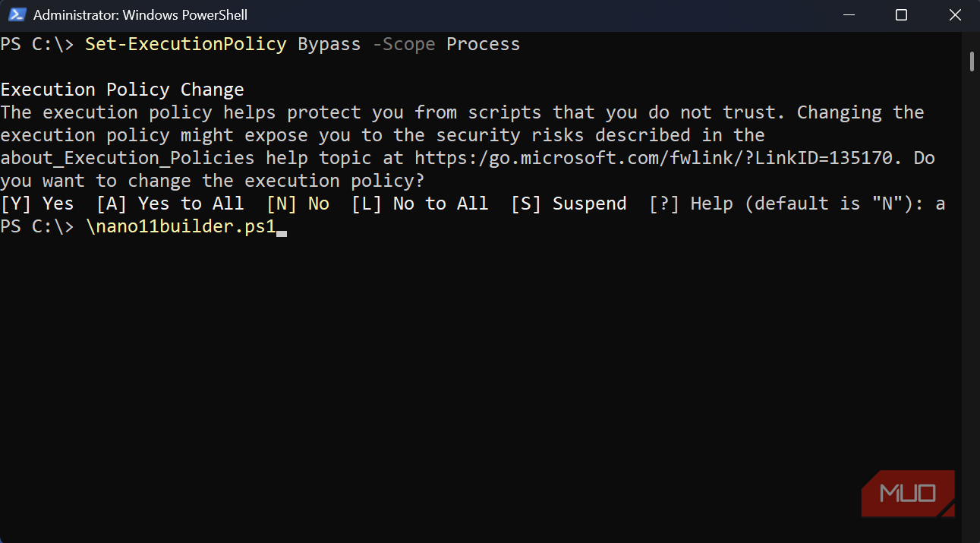Click the Set-ExecutionPolicy command text
980x543 pixels.
coord(185,44)
